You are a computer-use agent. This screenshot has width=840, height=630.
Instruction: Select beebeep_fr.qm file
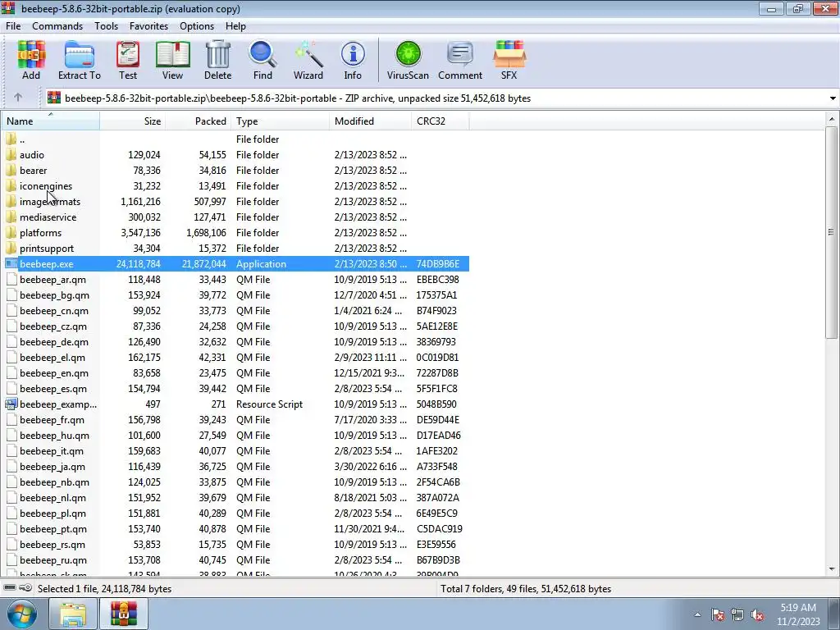pyautogui.click(x=235, y=419)
